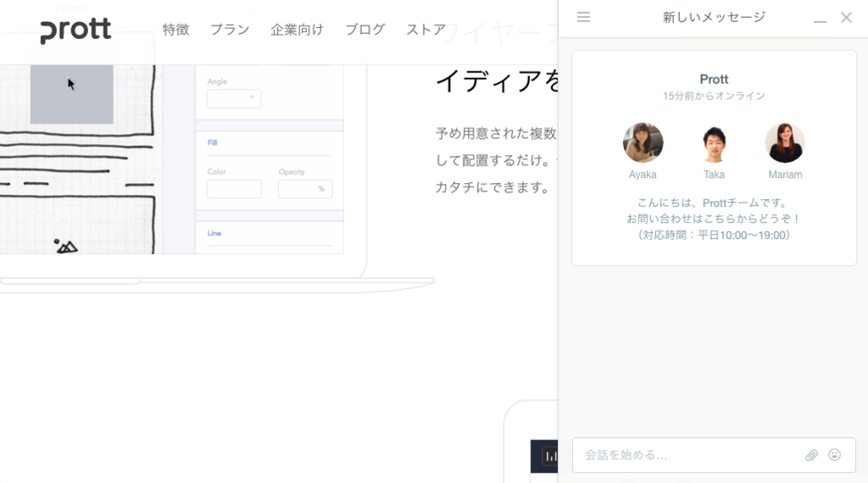Viewport: 868px width, 483px height.
Task: Open the emoji picker in chat
Action: click(834, 455)
